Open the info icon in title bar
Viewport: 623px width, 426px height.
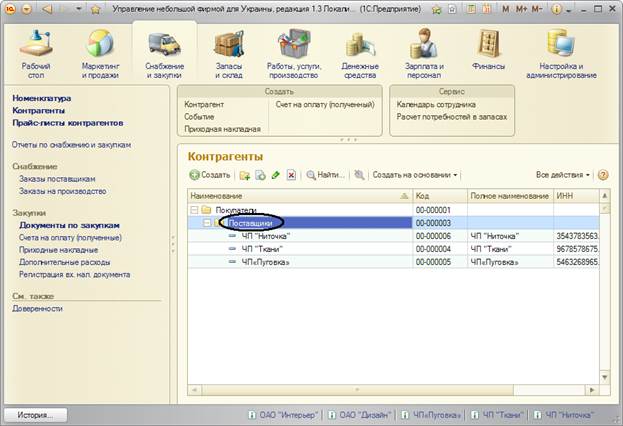[556, 9]
